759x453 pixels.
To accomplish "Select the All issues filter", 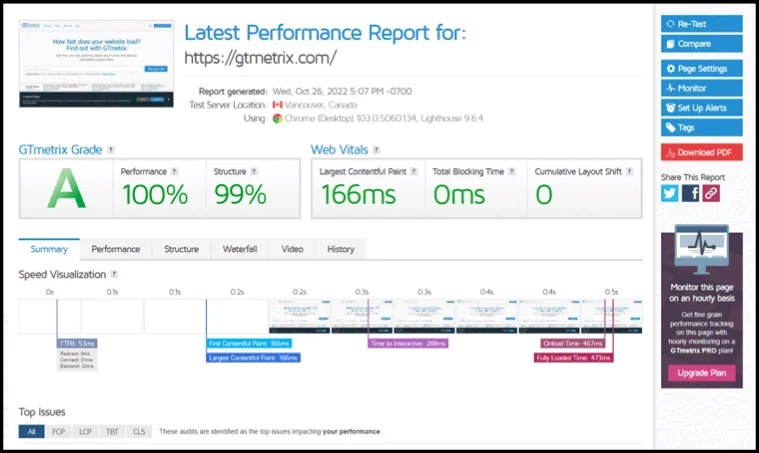I will pos(31,431).
